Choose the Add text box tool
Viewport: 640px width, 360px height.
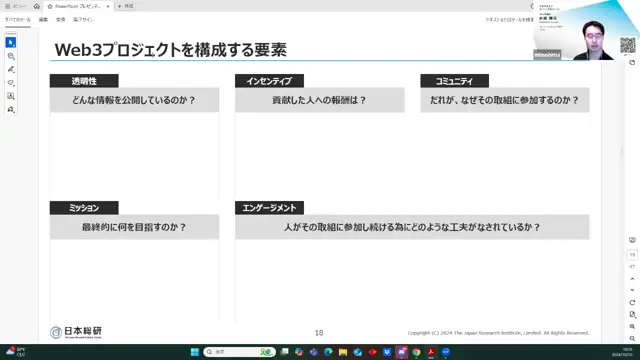click(11, 96)
